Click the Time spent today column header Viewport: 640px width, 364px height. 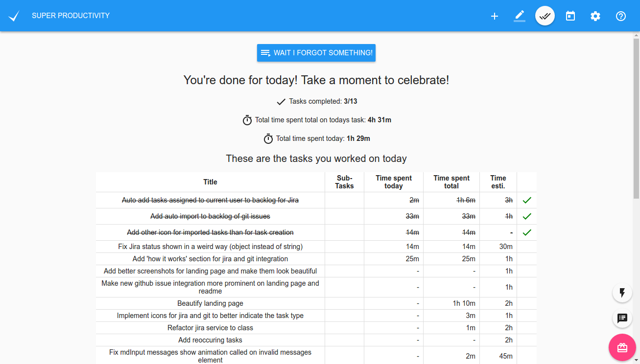[394, 182]
